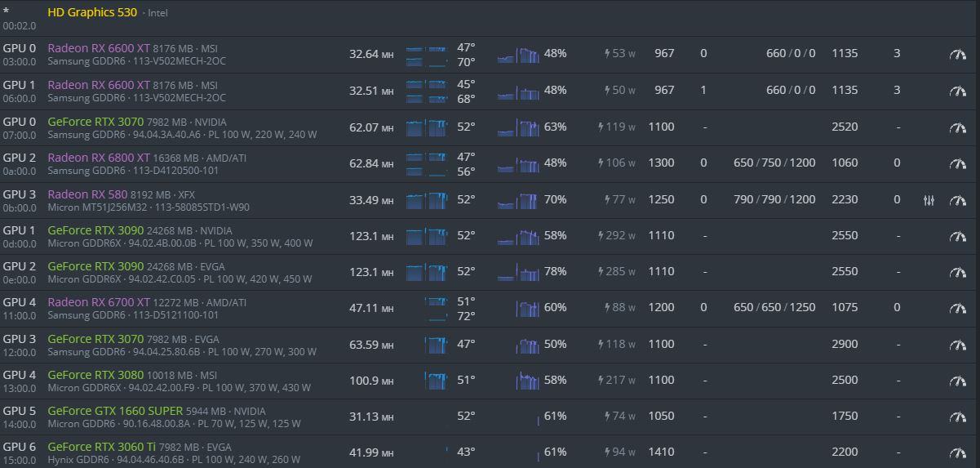The height and width of the screenshot is (468, 980).
Task: Open overclock speedometer for Radeon RX 6800 XT
Action: click(957, 163)
